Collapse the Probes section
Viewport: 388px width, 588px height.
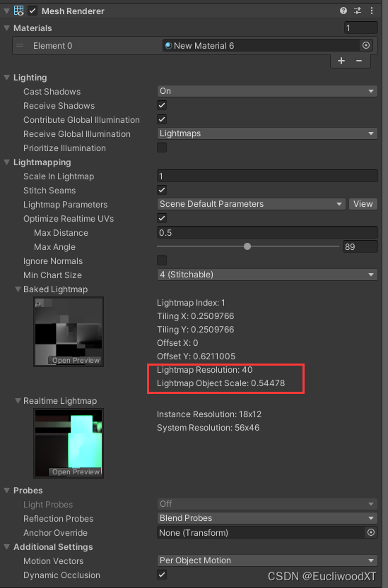click(x=6, y=490)
